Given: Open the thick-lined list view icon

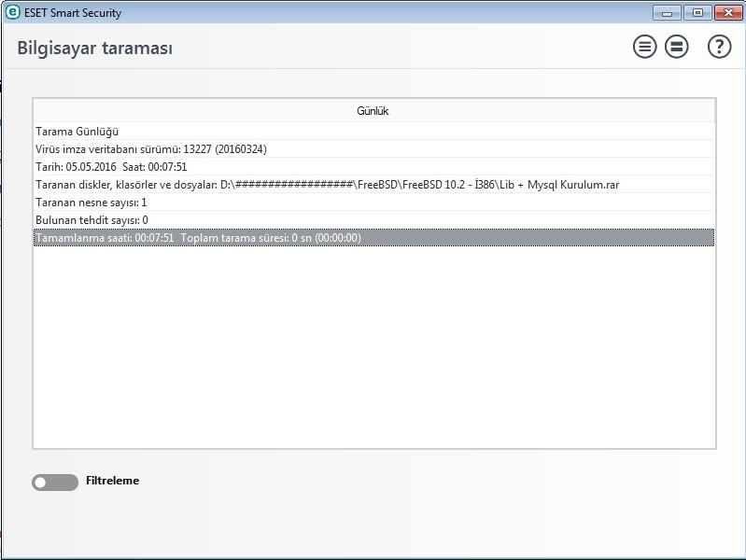Looking at the screenshot, I should [x=676, y=47].
